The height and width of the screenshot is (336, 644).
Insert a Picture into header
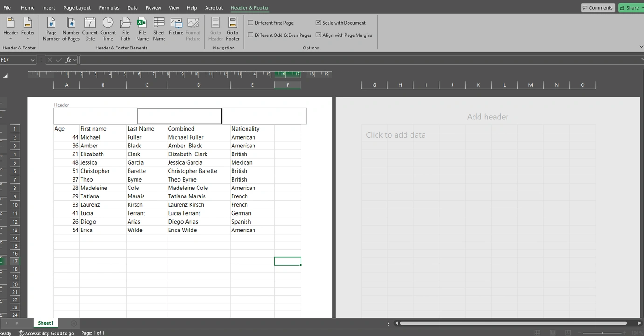176,26
